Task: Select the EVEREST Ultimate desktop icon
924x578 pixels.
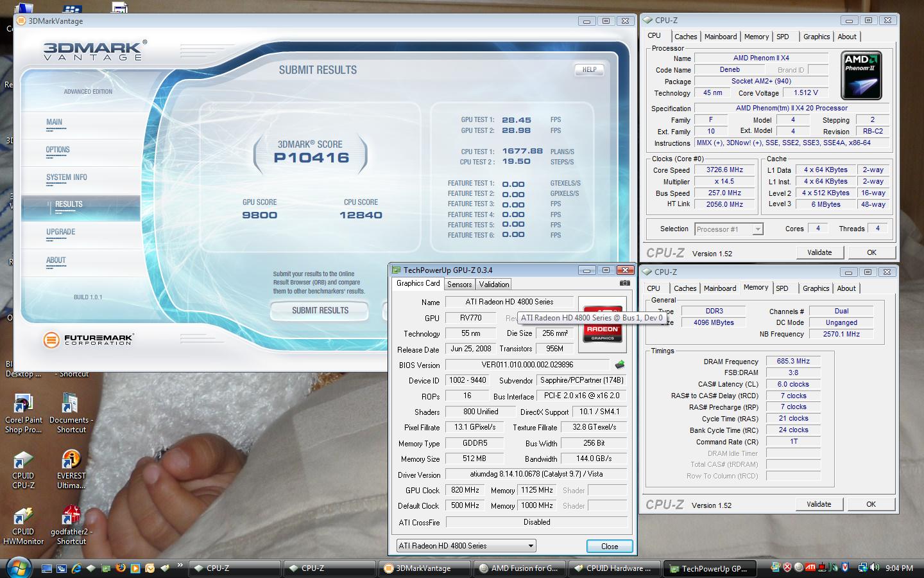Action: (71, 470)
